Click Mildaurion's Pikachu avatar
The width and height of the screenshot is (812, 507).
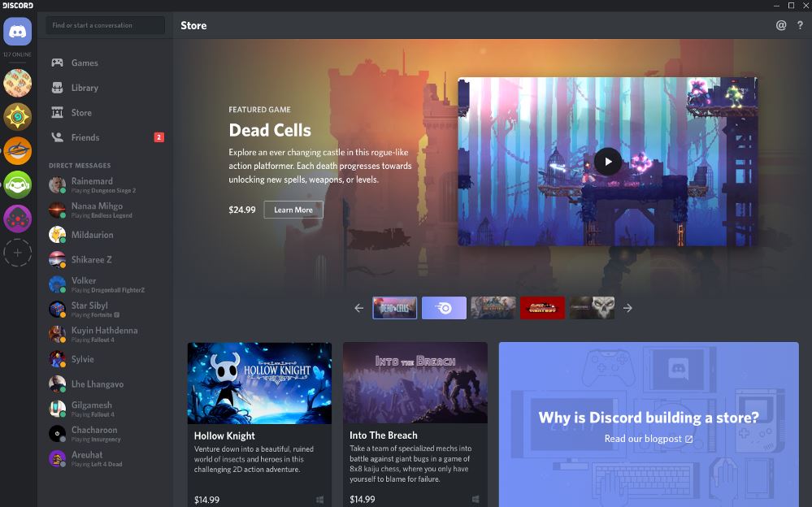[x=57, y=235]
